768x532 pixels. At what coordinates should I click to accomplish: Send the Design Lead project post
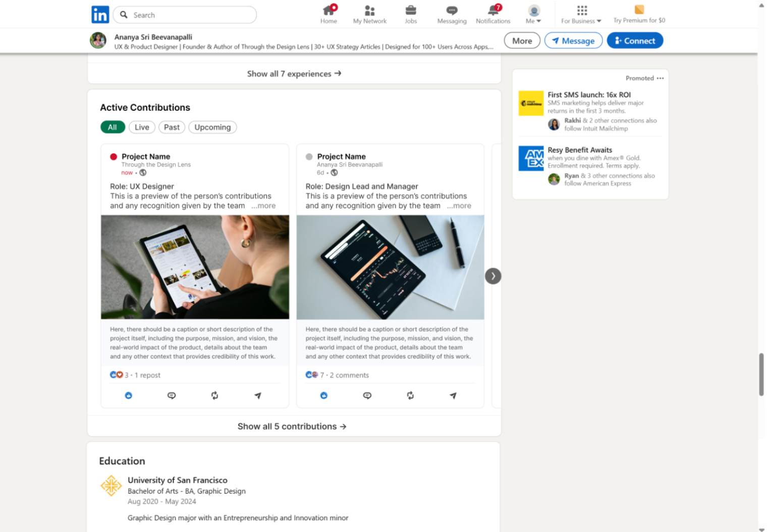click(x=453, y=396)
